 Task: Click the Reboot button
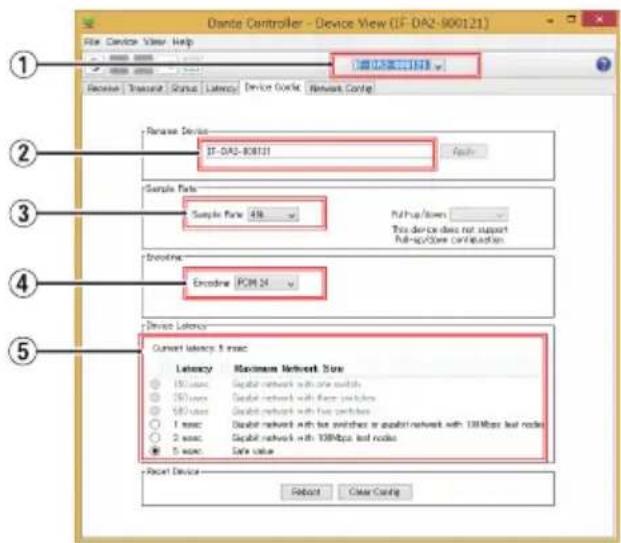pos(306,492)
